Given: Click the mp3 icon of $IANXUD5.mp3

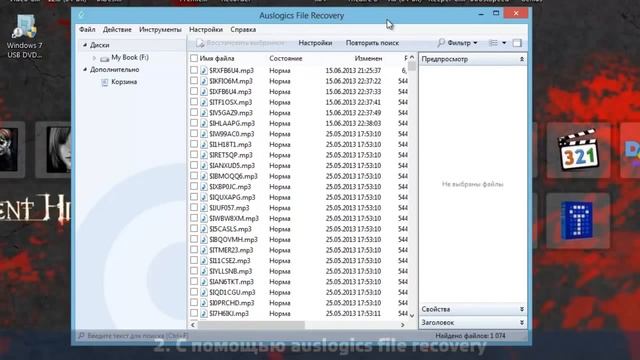Looking at the screenshot, I should point(204,165).
